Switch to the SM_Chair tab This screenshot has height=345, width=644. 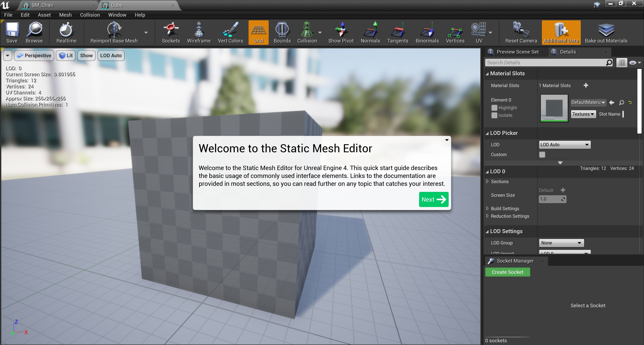click(x=42, y=5)
